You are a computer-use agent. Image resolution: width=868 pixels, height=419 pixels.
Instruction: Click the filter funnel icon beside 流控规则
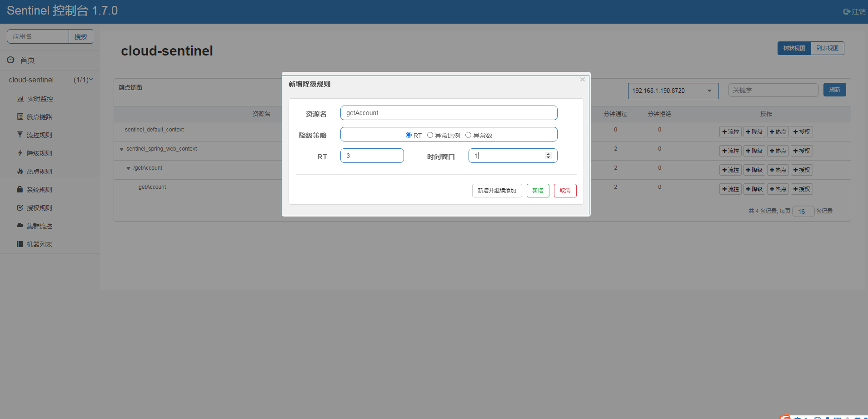[20, 135]
